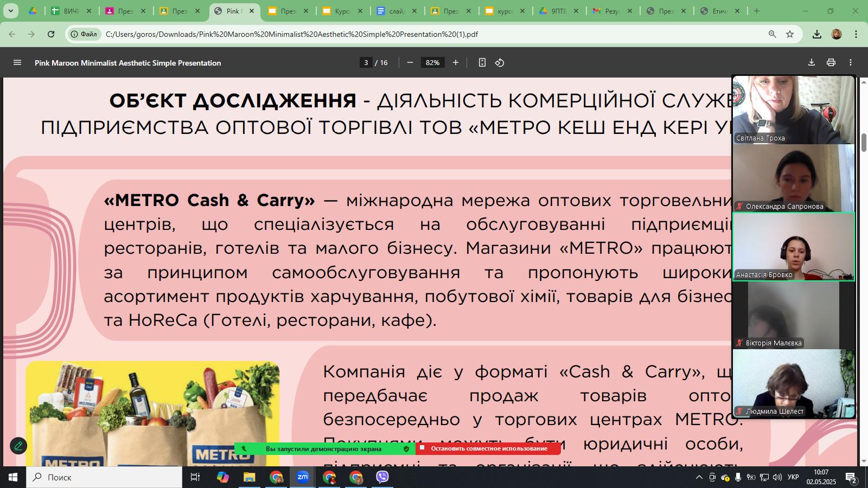Viewport: 868px width, 488px height.
Task: Select Світлана Гроха video thumbnail
Action: [794, 110]
